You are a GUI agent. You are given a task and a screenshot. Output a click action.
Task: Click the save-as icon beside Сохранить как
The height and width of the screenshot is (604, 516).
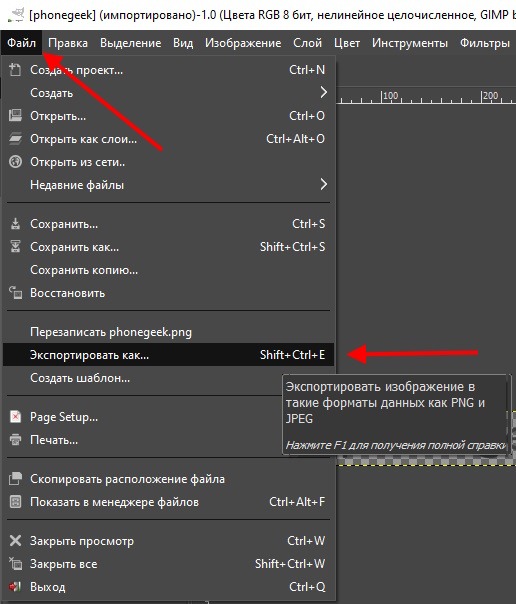[x=15, y=247]
